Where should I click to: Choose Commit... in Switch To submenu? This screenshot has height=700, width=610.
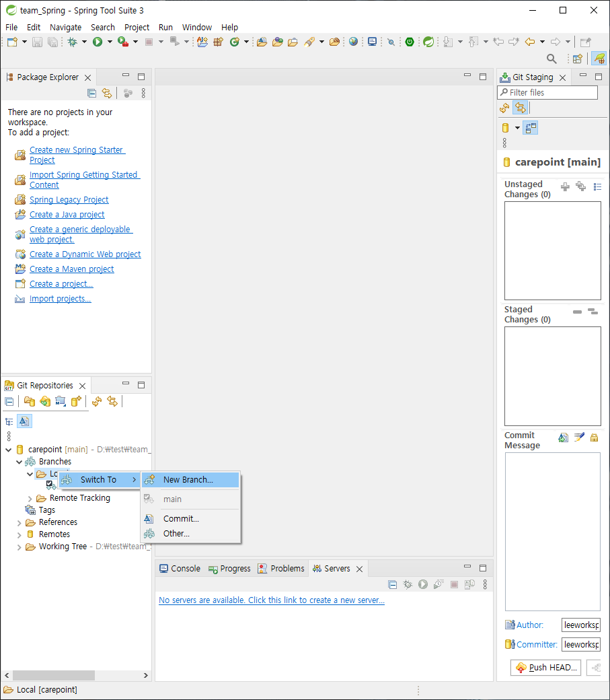(x=190, y=519)
